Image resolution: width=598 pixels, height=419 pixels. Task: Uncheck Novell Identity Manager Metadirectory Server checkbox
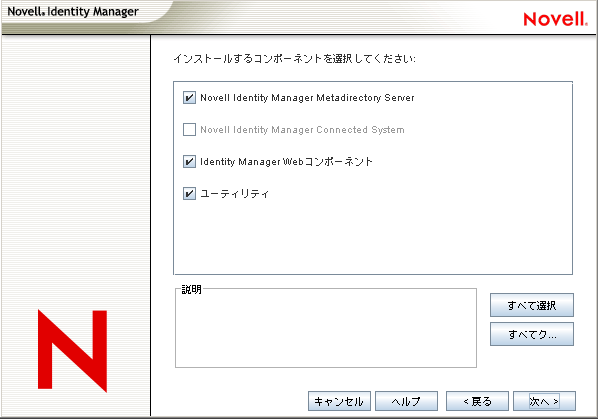[189, 98]
